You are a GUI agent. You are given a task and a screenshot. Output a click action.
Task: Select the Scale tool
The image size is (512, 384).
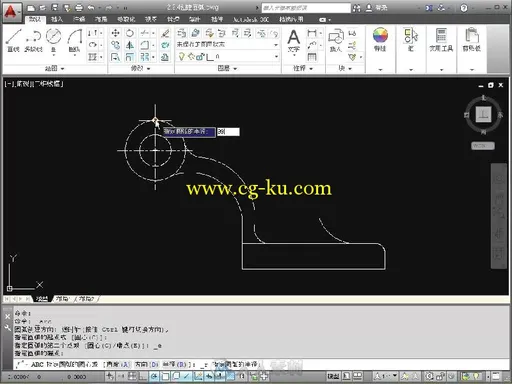tap(130, 57)
